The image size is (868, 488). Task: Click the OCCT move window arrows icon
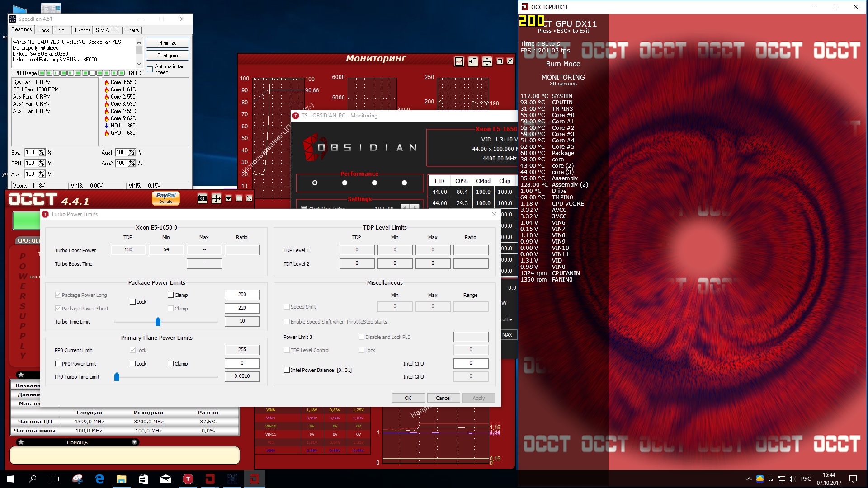point(216,198)
